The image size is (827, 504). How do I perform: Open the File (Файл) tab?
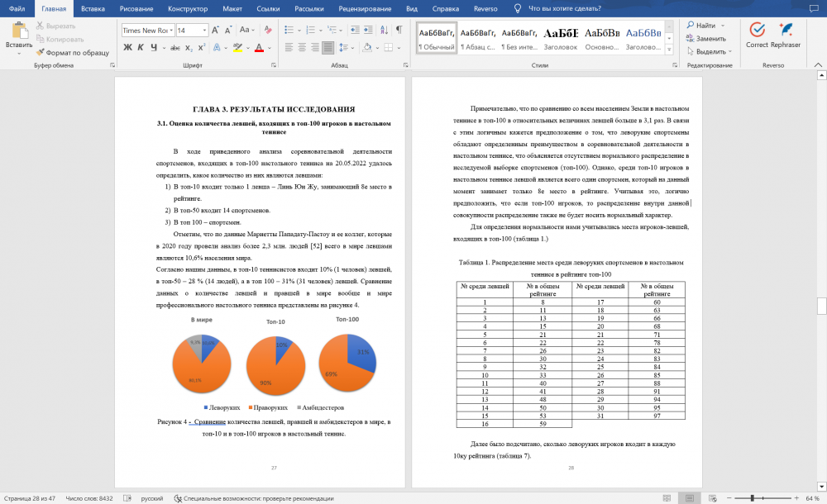[x=17, y=8]
